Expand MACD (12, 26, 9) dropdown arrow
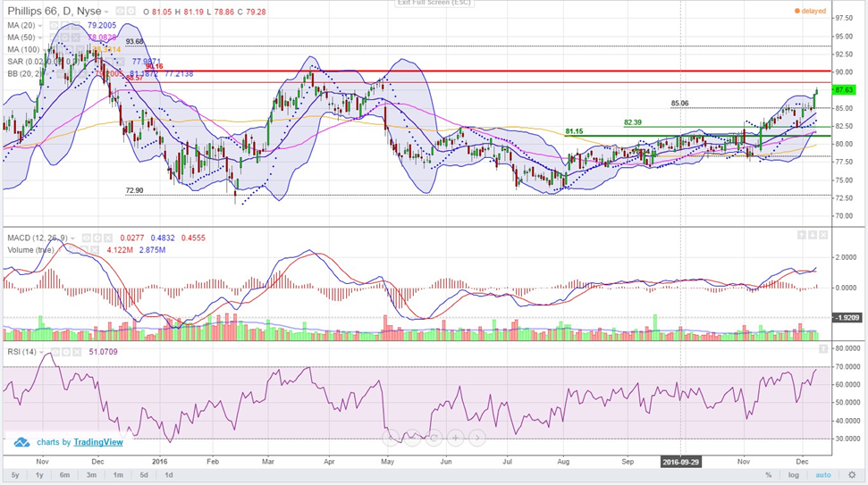 coord(72,238)
